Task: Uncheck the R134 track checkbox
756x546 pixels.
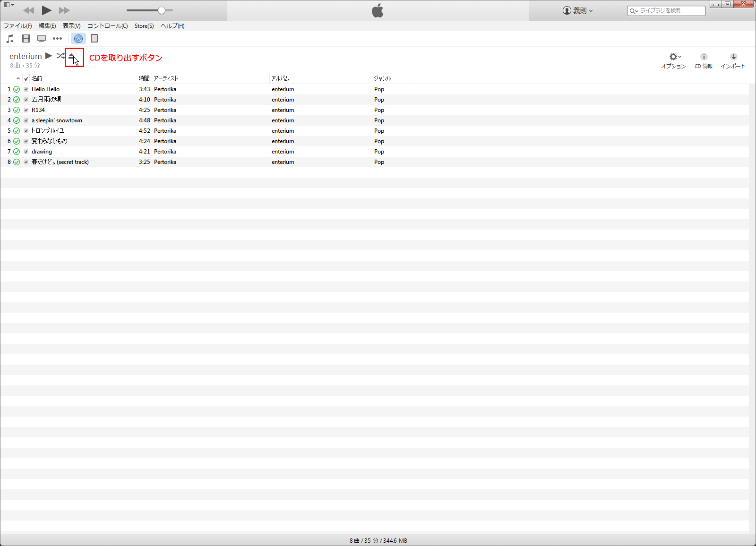Action: (x=26, y=110)
